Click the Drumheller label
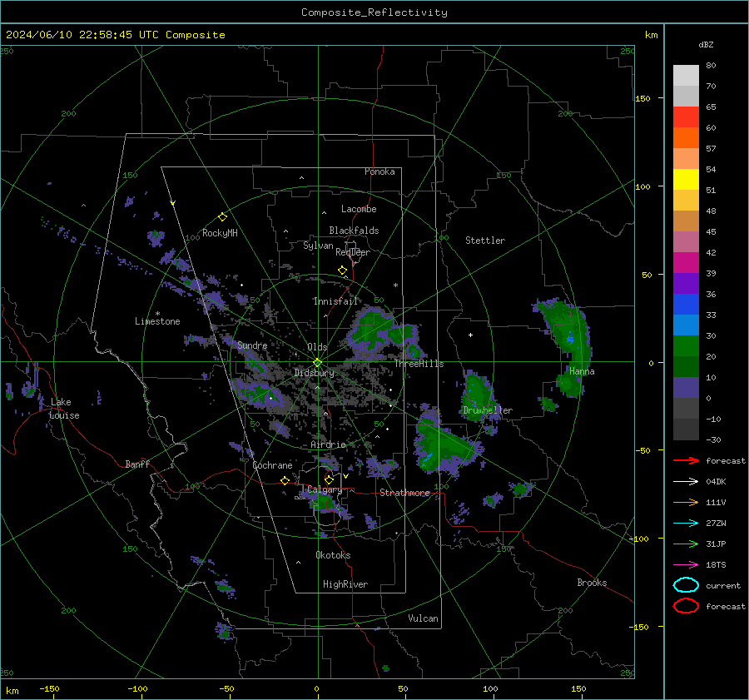The height and width of the screenshot is (700, 749). (x=487, y=410)
